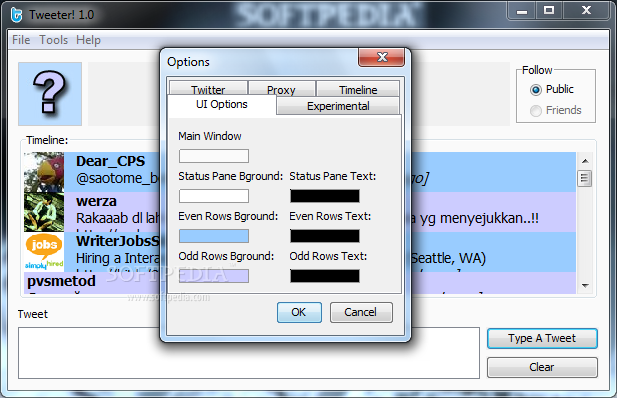Dismiss Options dialog with Cancel
The height and width of the screenshot is (398, 617).
361,312
